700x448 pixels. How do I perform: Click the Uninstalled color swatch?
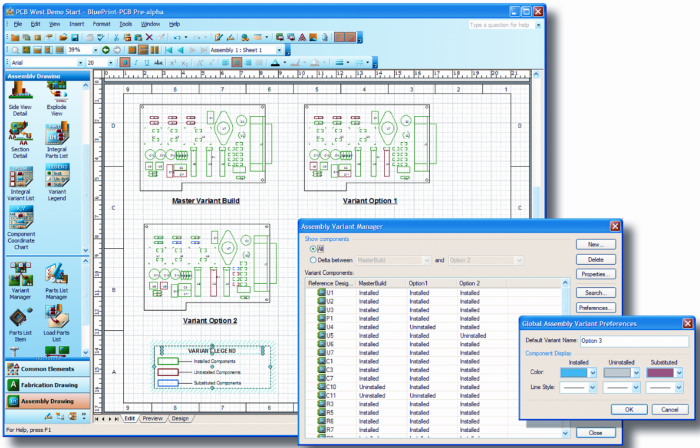(617, 373)
